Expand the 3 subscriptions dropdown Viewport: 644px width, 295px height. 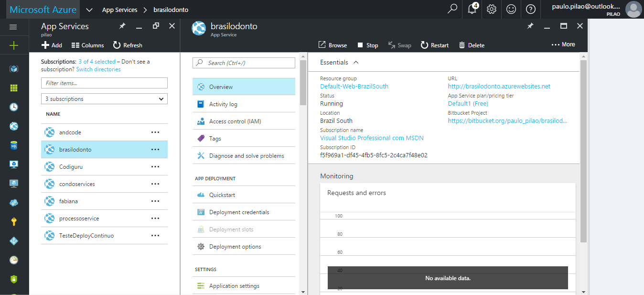pos(104,99)
